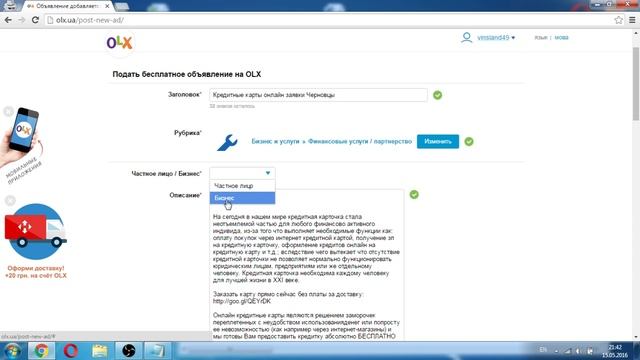Go forward with the browser forward arrow
The image size is (640, 360).
22,20
